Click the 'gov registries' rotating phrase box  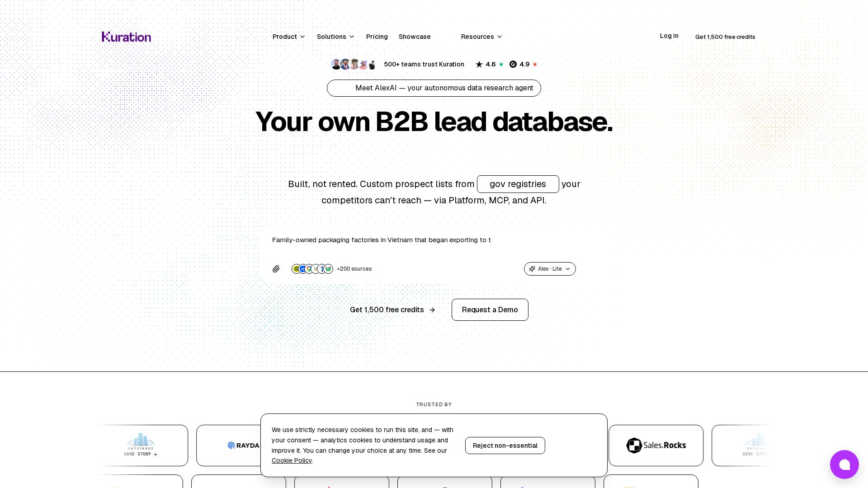pos(518,184)
